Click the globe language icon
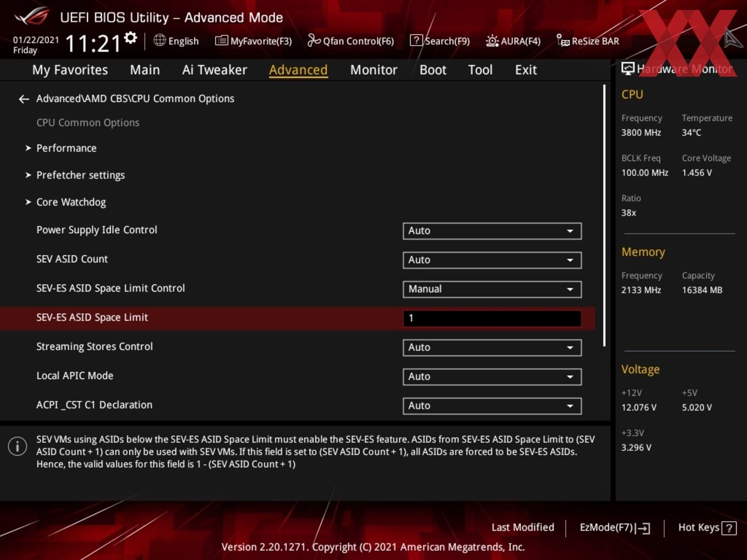 [159, 40]
